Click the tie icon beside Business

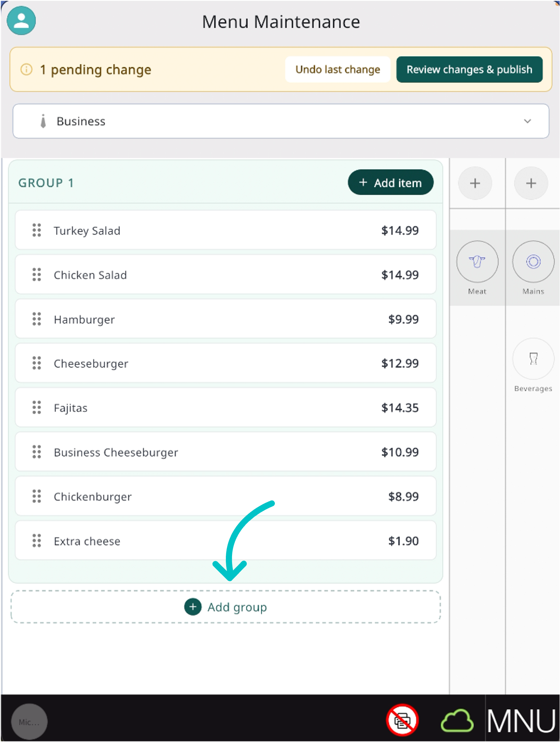tap(43, 121)
